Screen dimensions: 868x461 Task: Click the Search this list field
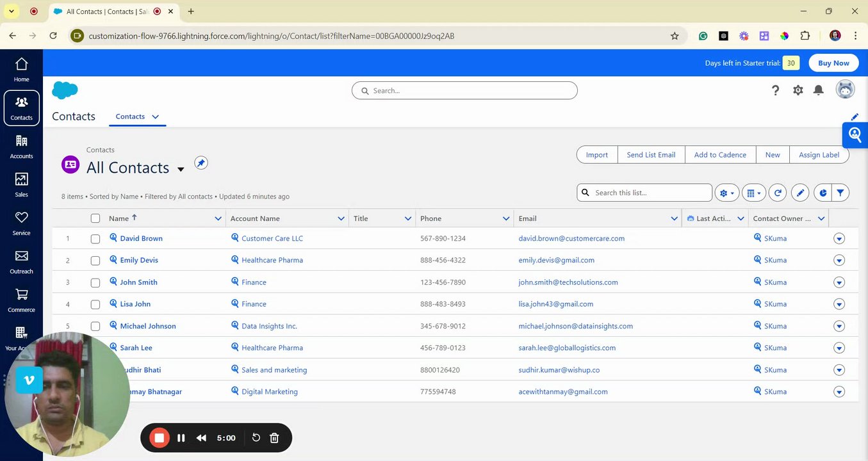point(644,193)
